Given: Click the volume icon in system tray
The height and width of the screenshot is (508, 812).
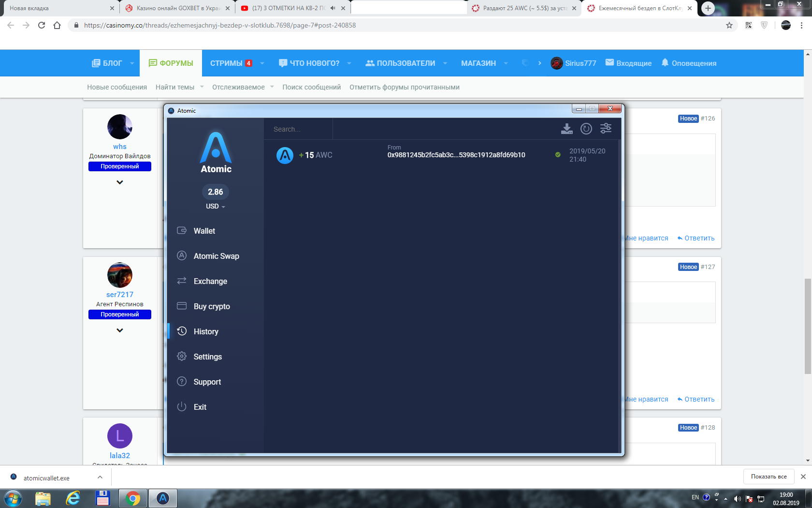Looking at the screenshot, I should click(x=737, y=498).
